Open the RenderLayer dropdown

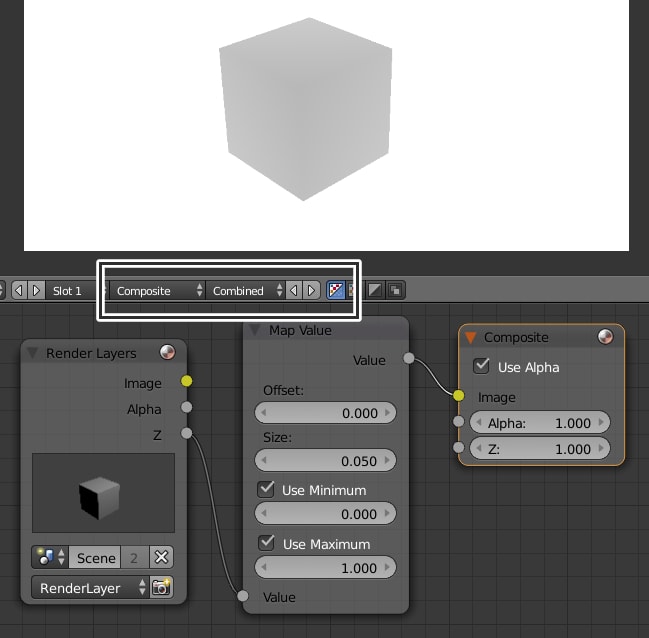click(x=90, y=587)
